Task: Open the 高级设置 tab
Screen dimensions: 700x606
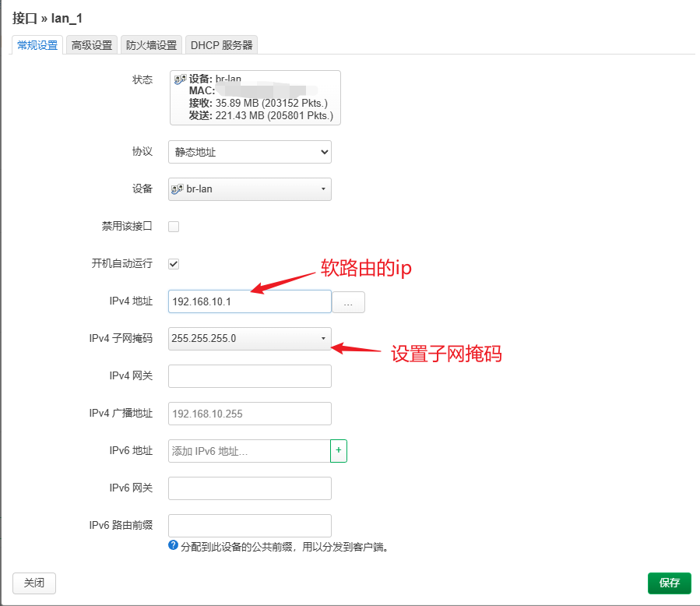Action: (x=91, y=44)
